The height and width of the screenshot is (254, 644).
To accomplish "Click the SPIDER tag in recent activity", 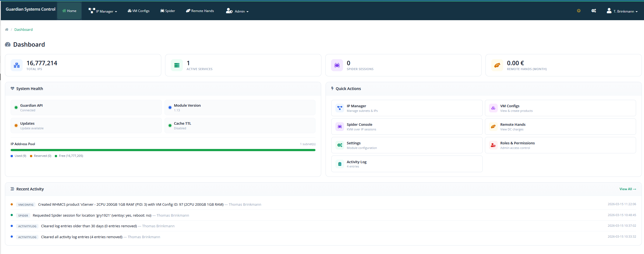I will point(23,216).
